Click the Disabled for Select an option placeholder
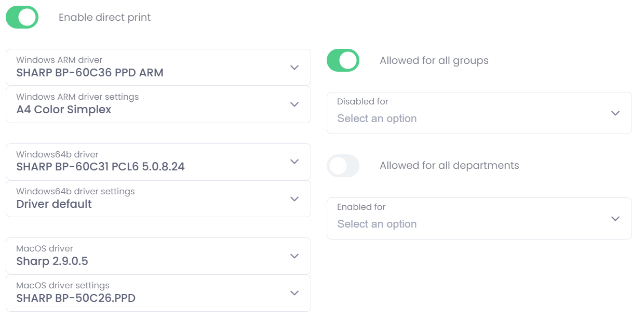This screenshot has height=319, width=644. pos(377,118)
